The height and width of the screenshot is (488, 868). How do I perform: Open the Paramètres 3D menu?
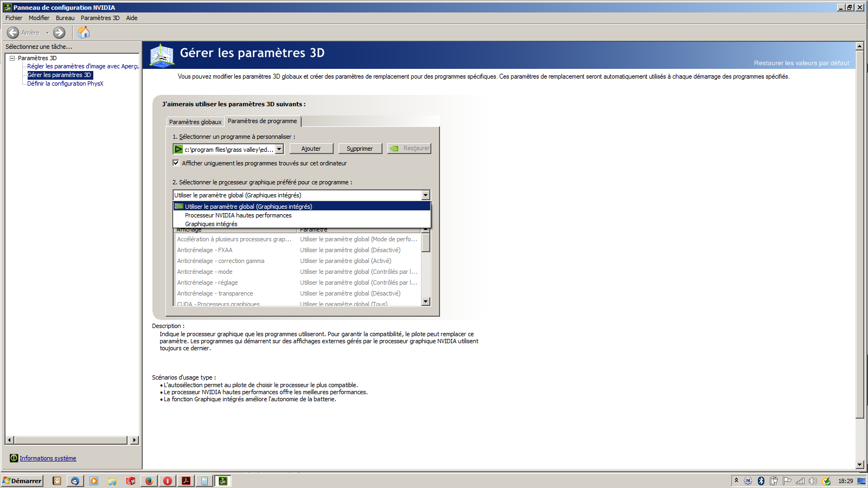(100, 18)
